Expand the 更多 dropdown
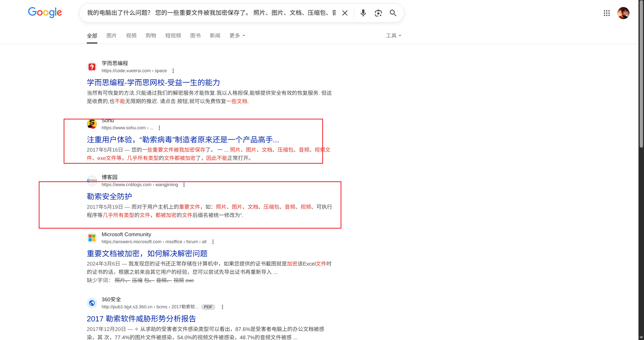The width and height of the screenshot is (644, 340). click(x=237, y=35)
